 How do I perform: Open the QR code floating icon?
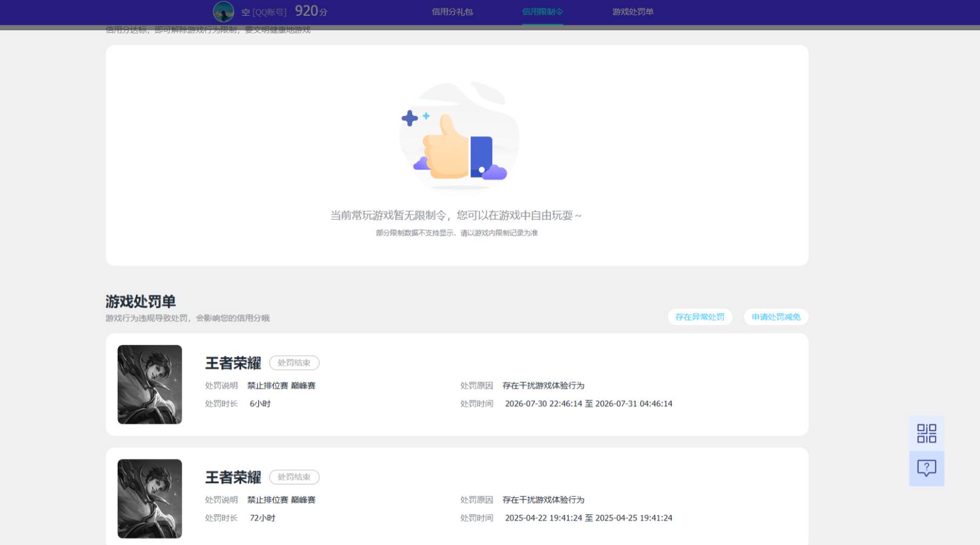click(x=926, y=433)
